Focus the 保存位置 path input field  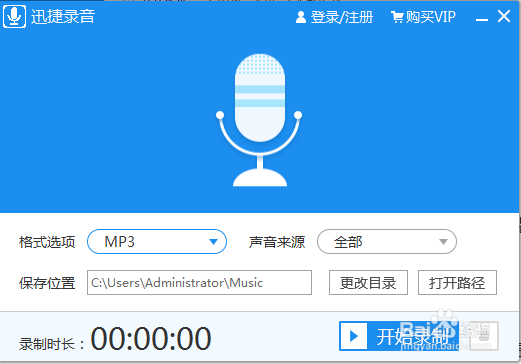[199, 283]
